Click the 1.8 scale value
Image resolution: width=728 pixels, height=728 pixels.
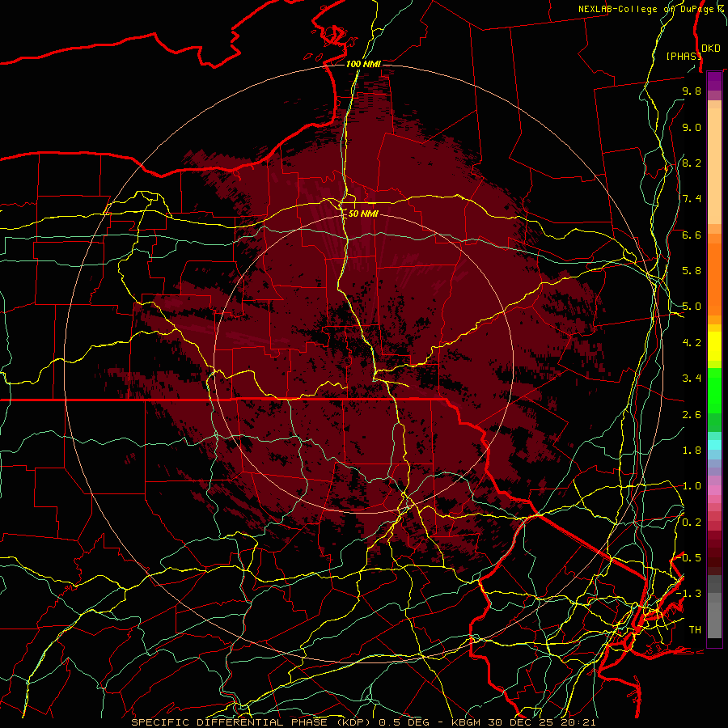(x=692, y=451)
